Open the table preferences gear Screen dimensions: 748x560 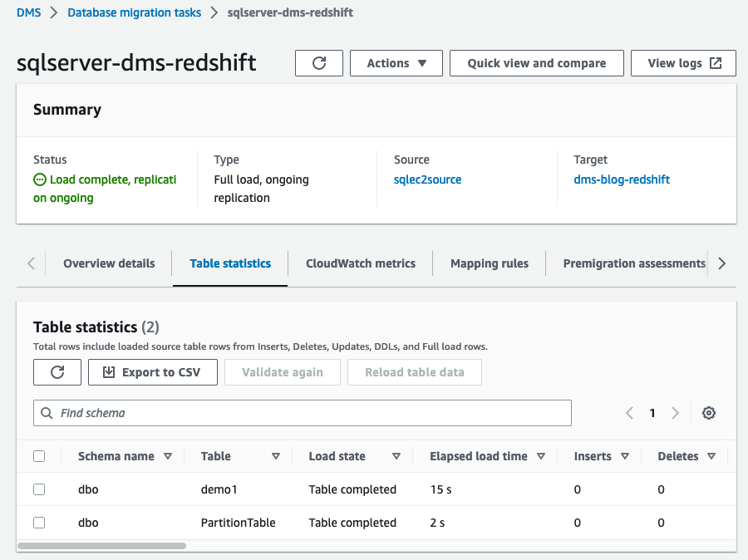click(x=709, y=413)
